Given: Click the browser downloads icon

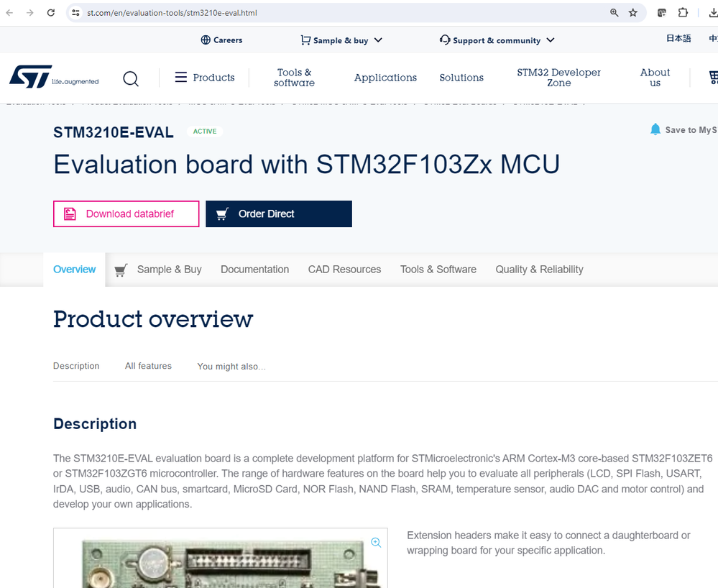Looking at the screenshot, I should pyautogui.click(x=713, y=13).
